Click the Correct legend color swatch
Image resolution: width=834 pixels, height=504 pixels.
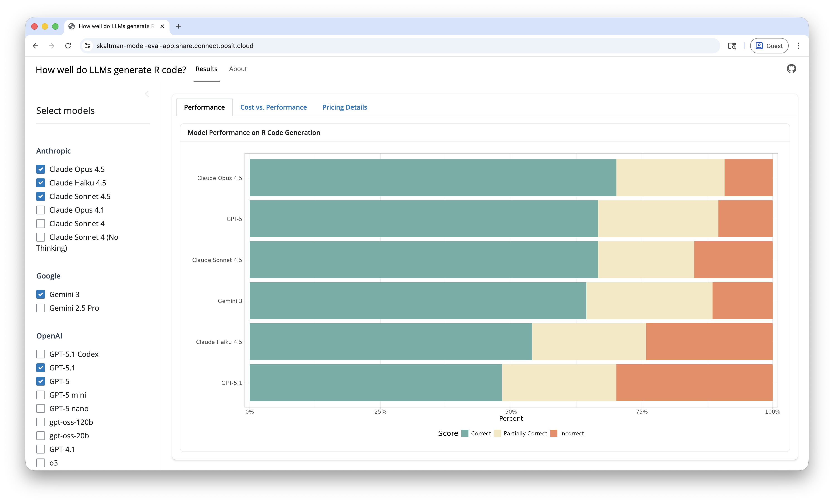pos(465,433)
